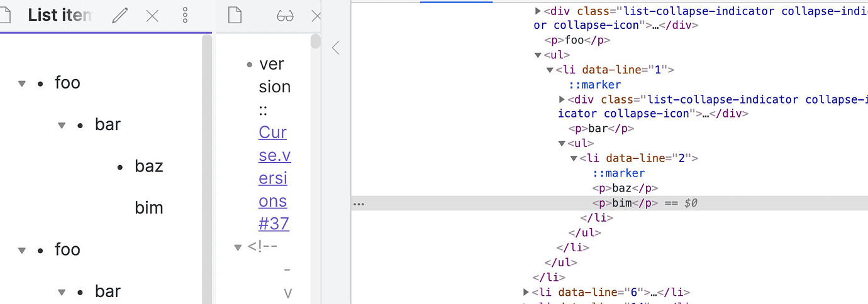Open the Curse.versions#37 link
Viewport: 868px width, 304px height.
(273, 178)
